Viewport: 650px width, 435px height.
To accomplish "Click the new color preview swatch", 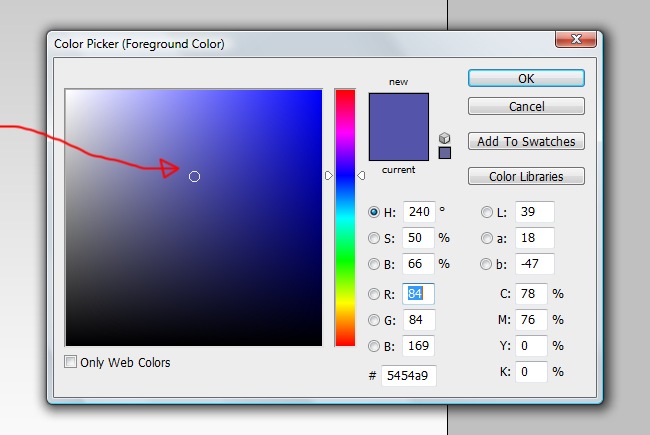I will pyautogui.click(x=399, y=110).
